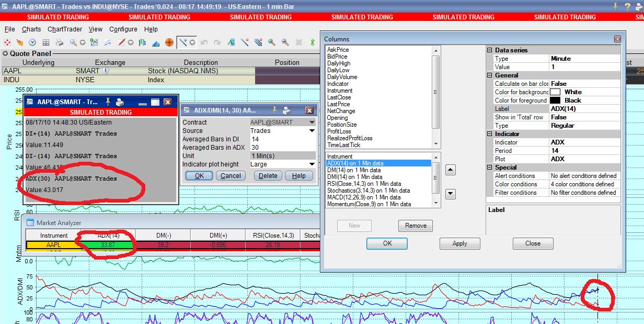
Task: Click the white background color swatch
Action: coord(555,92)
